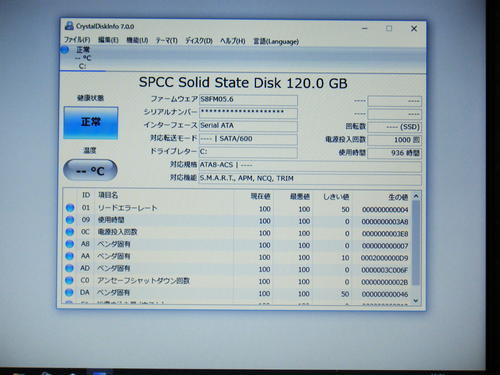Click the drive letter C: field
The height and width of the screenshot is (375, 500).
[248, 152]
